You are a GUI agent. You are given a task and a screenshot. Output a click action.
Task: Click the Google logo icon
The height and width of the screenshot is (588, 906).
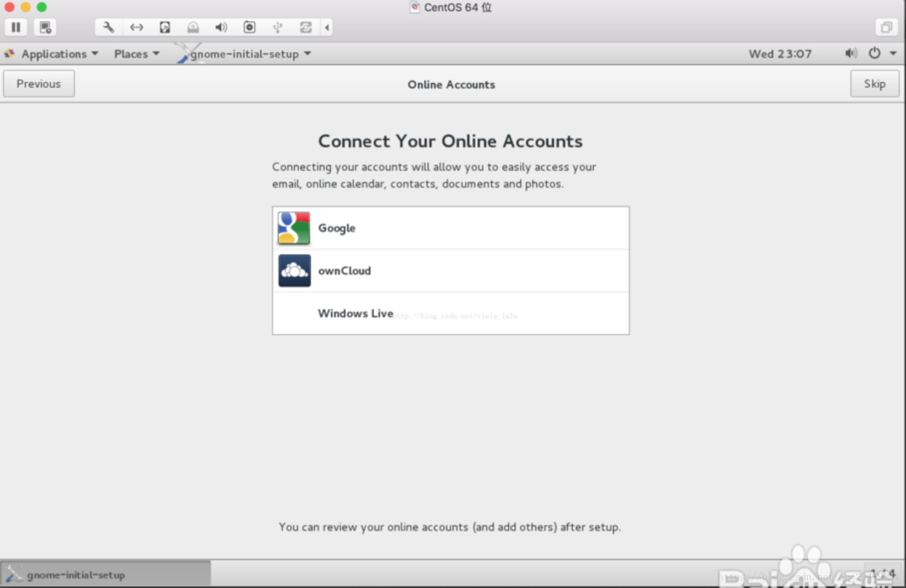(294, 228)
